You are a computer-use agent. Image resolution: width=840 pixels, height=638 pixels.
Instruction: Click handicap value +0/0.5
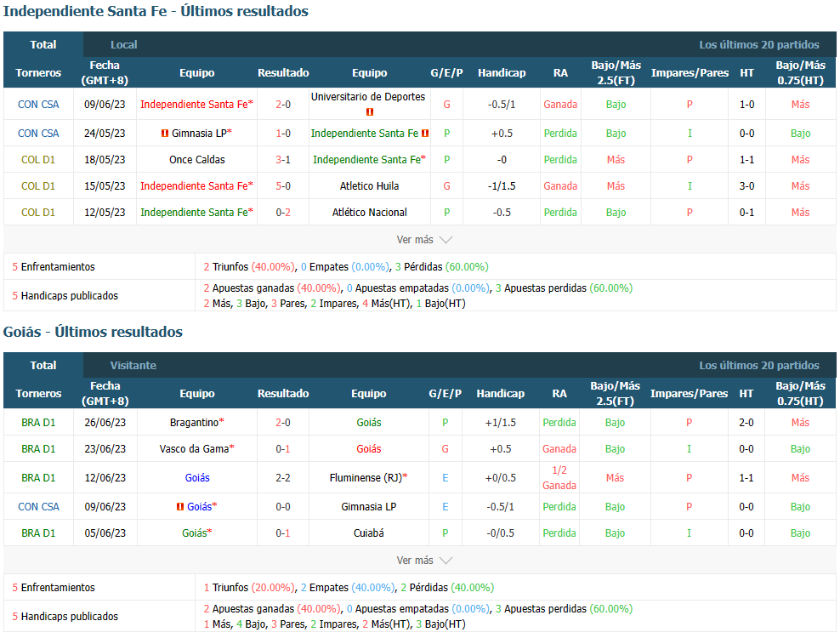[x=501, y=478]
